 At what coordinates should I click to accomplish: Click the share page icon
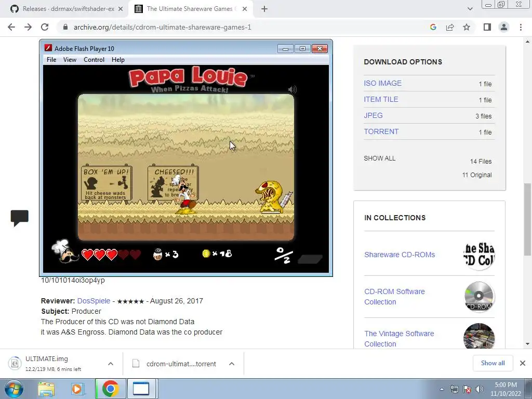(450, 27)
